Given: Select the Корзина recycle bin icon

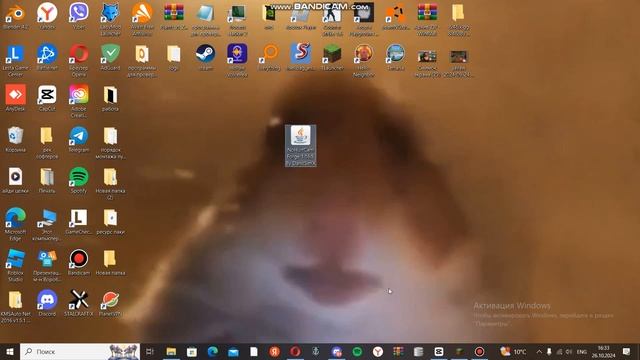Looking at the screenshot, I should pyautogui.click(x=16, y=139).
